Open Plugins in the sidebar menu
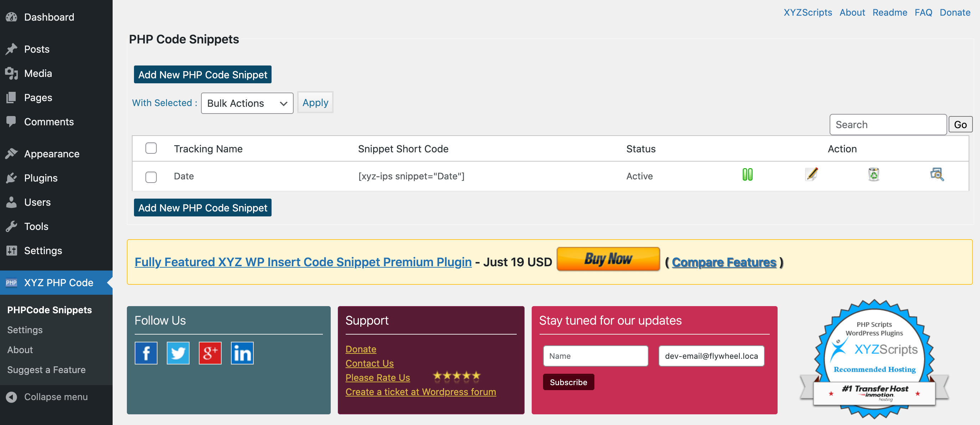 pos(41,178)
